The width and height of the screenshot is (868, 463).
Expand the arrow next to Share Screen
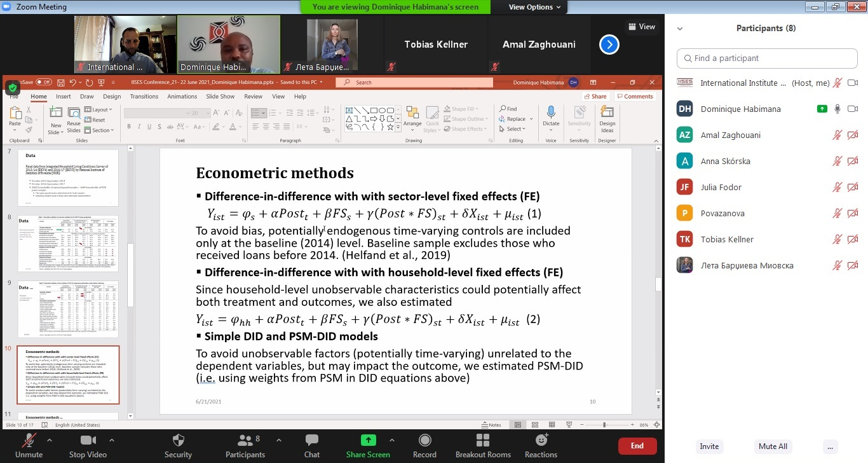tap(392, 439)
